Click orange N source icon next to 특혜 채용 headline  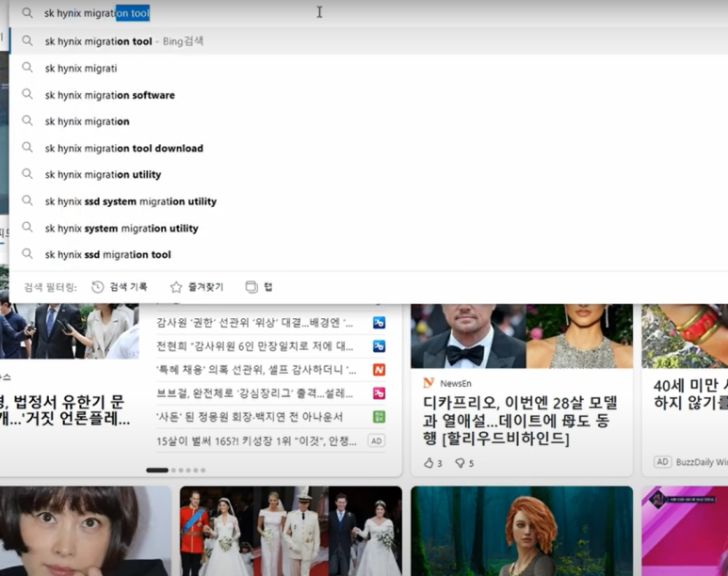click(379, 370)
